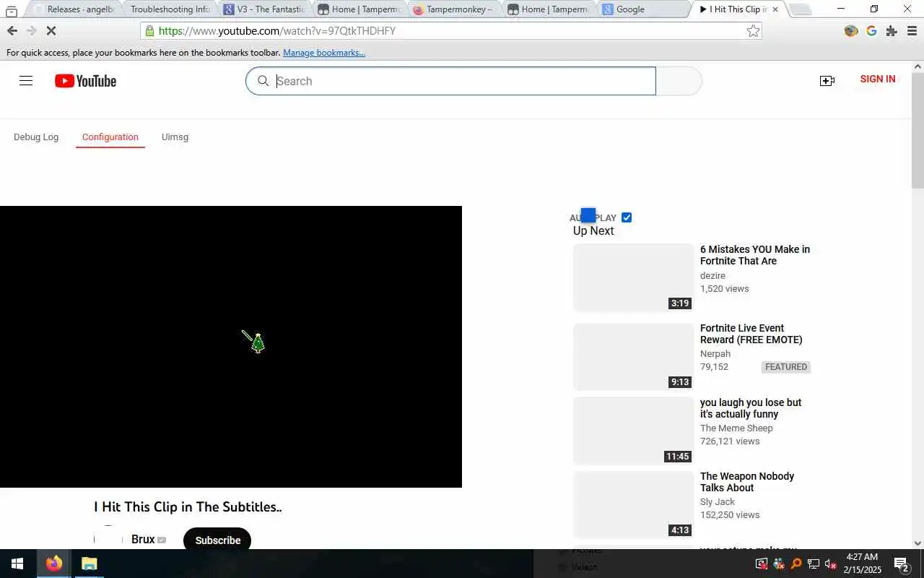The height and width of the screenshot is (578, 924).
Task: Open the notification center icon
Action: (901, 564)
